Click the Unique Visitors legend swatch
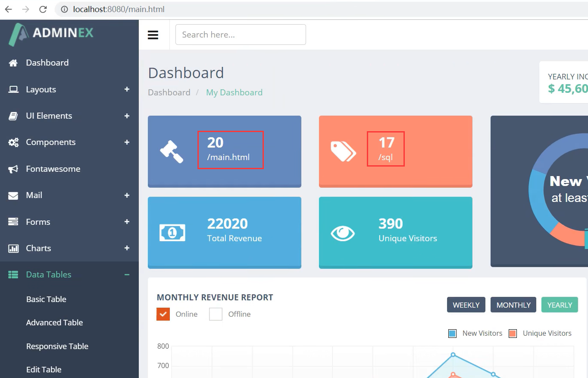 513,334
